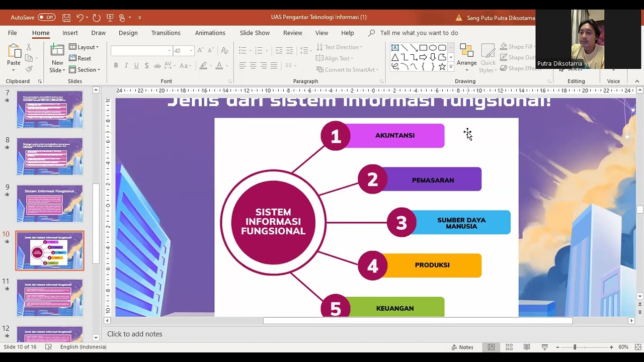Image resolution: width=644 pixels, height=362 pixels.
Task: Open the Insert tab
Action: point(70,33)
